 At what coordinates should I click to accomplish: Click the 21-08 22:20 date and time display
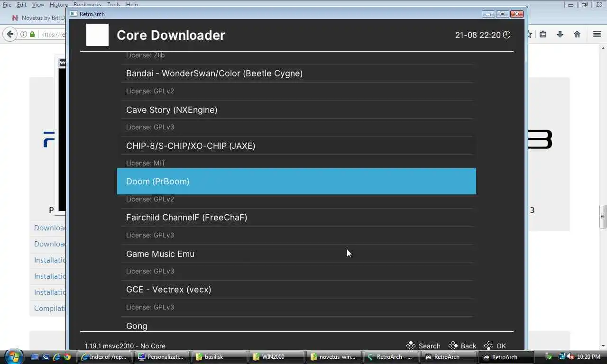point(478,35)
